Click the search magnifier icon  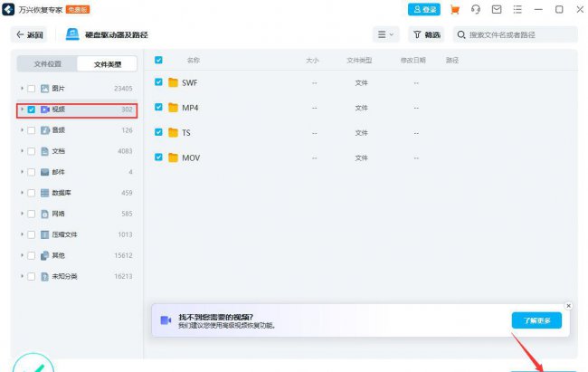[461, 35]
